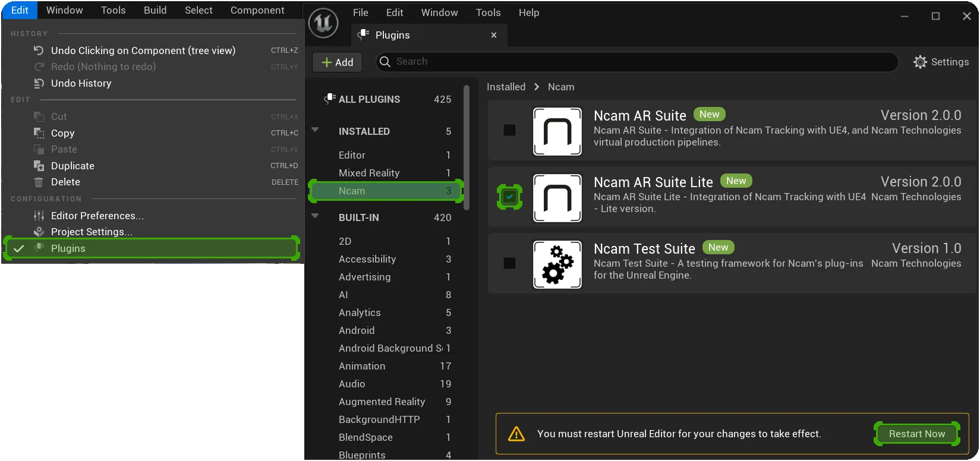Open the Help menu in Plugins window

pyautogui.click(x=529, y=12)
